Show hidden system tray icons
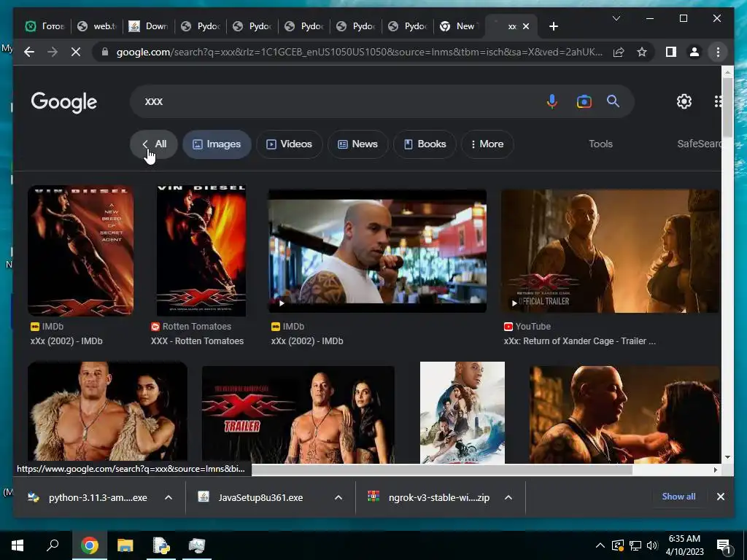 tap(600, 545)
